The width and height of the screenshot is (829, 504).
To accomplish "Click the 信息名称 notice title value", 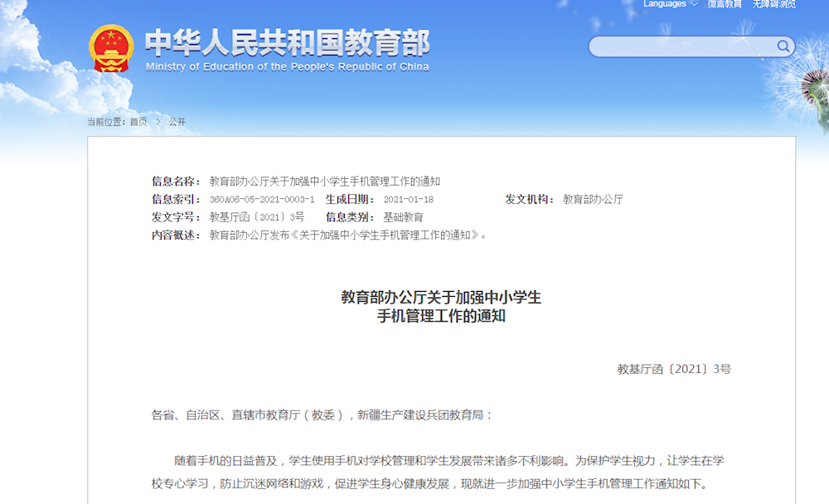I will click(x=324, y=182).
